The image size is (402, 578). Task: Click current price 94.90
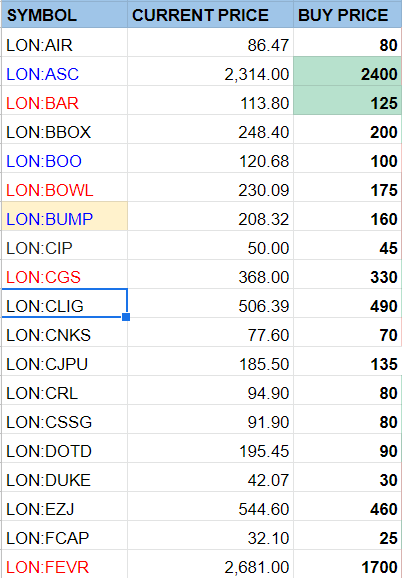click(x=210, y=390)
